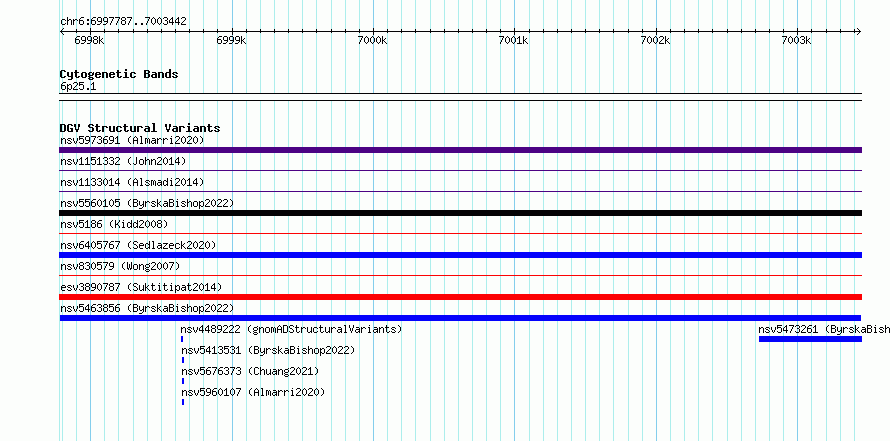Screen dimensions: 890x441
Task: Click the thin nsv1133014 variant line
Action: [460, 191]
